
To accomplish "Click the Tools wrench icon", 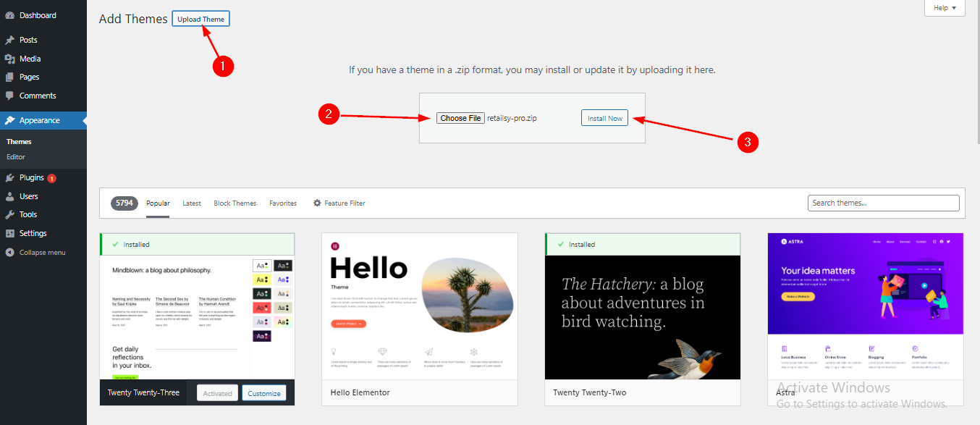I will pos(9,214).
